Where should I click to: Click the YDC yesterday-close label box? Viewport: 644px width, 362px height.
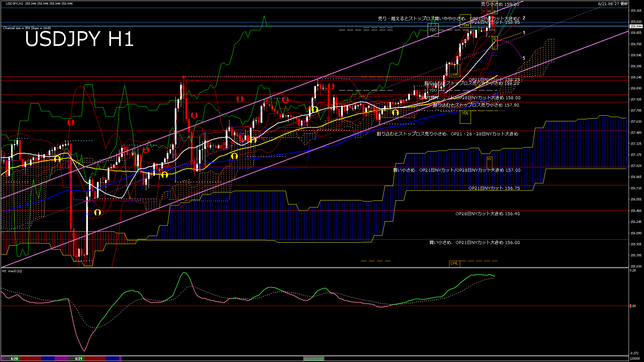(433, 30)
